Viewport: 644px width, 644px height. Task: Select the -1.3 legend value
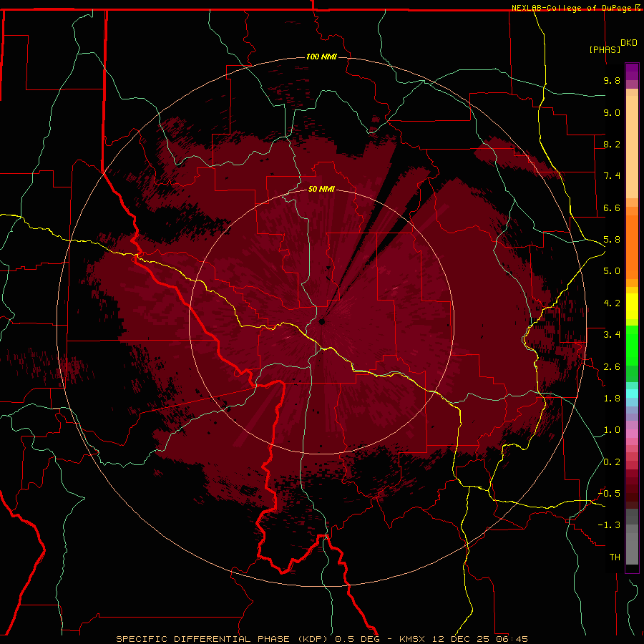click(x=609, y=525)
